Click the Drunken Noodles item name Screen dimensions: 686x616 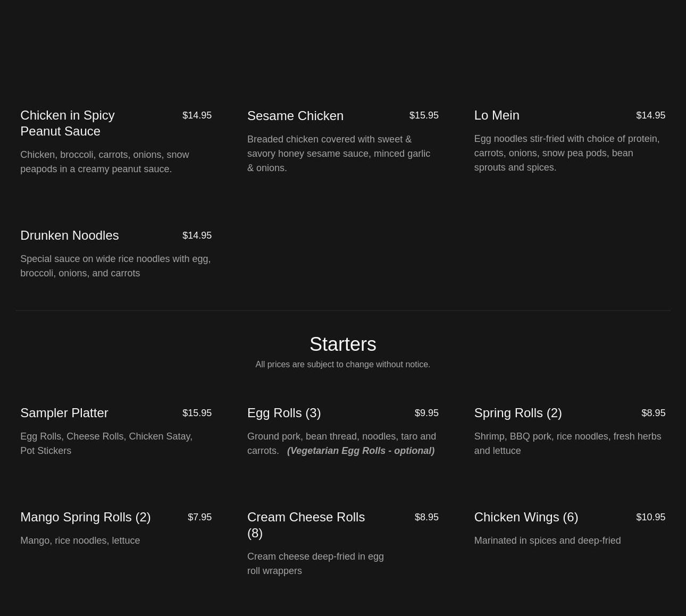point(69,235)
